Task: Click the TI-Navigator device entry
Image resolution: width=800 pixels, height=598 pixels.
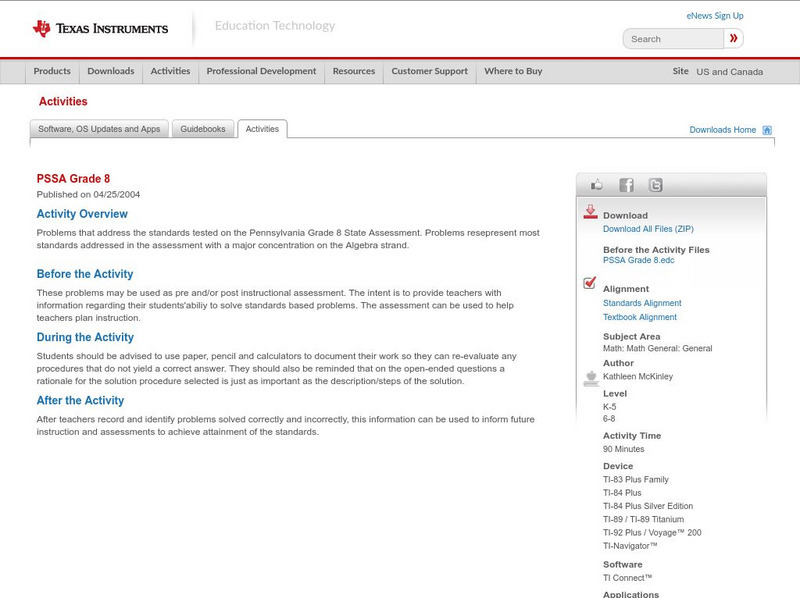Action: click(x=630, y=546)
